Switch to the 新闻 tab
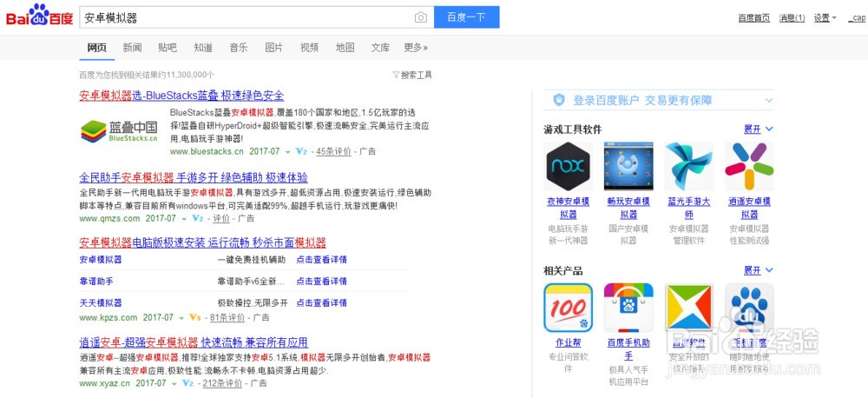This screenshot has width=868, height=398. [x=132, y=48]
